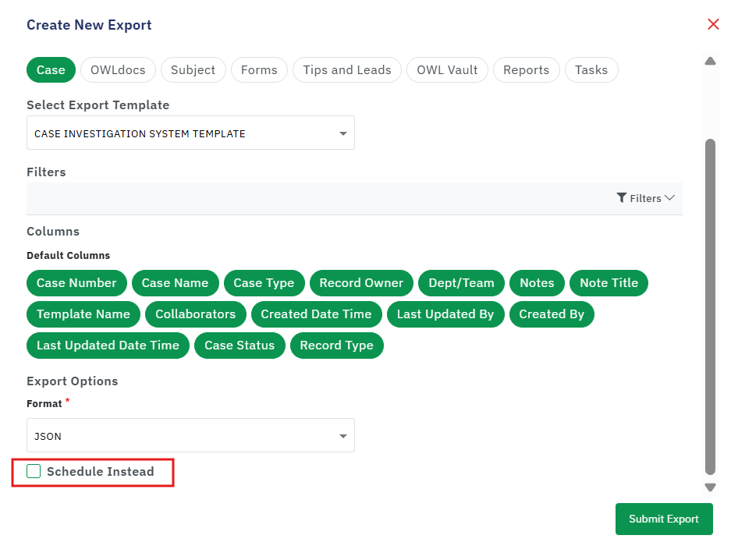
Task: Select the Tips and Leads tab
Action: [x=347, y=70]
